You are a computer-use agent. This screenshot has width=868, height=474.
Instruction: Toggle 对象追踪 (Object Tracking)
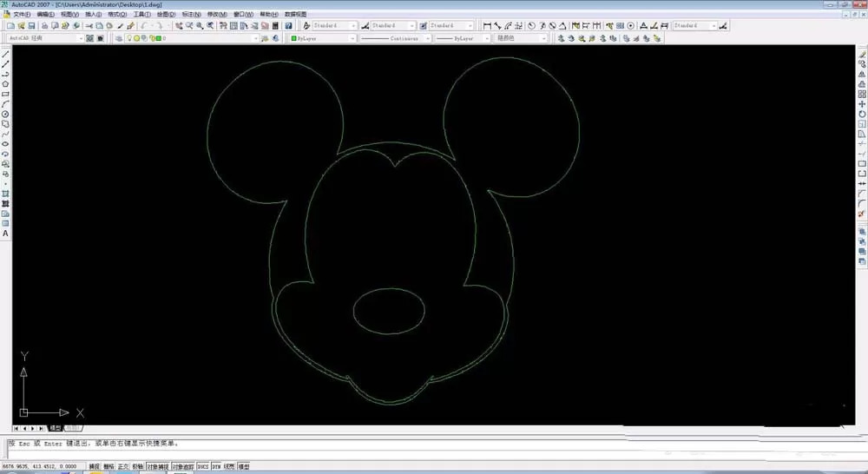(x=182, y=467)
